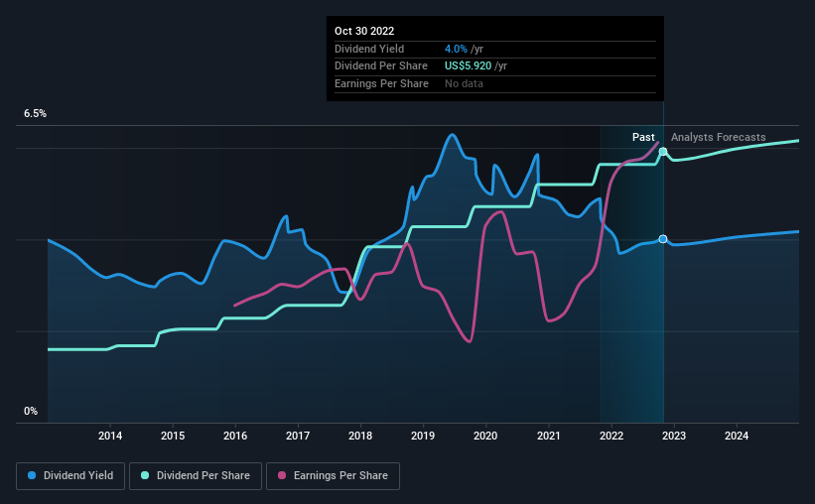Click the 2015 x-axis label

173,436
